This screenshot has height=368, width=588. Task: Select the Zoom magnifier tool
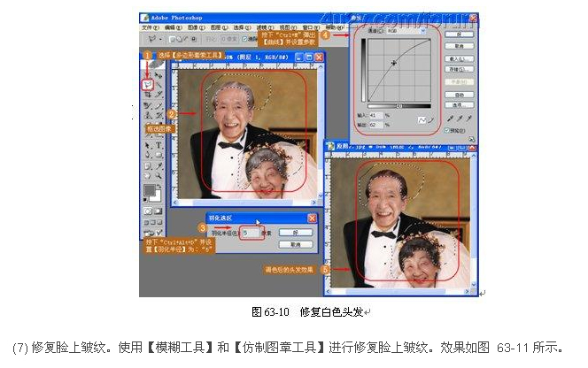(x=159, y=176)
